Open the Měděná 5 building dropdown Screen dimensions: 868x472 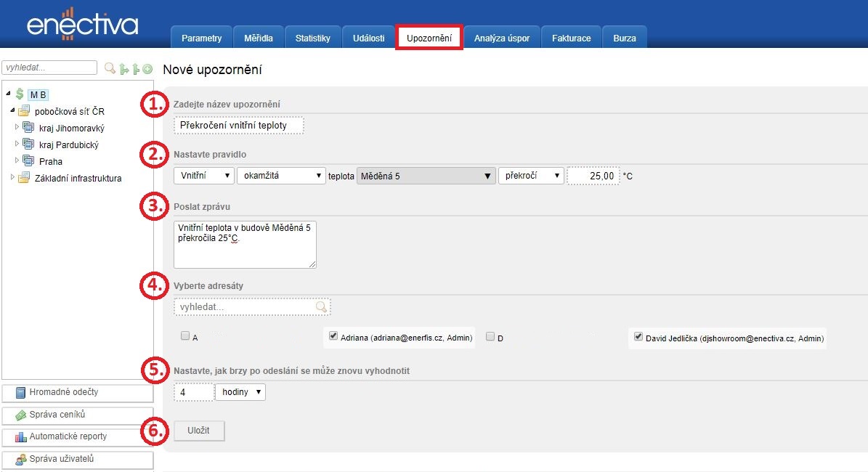tap(425, 176)
